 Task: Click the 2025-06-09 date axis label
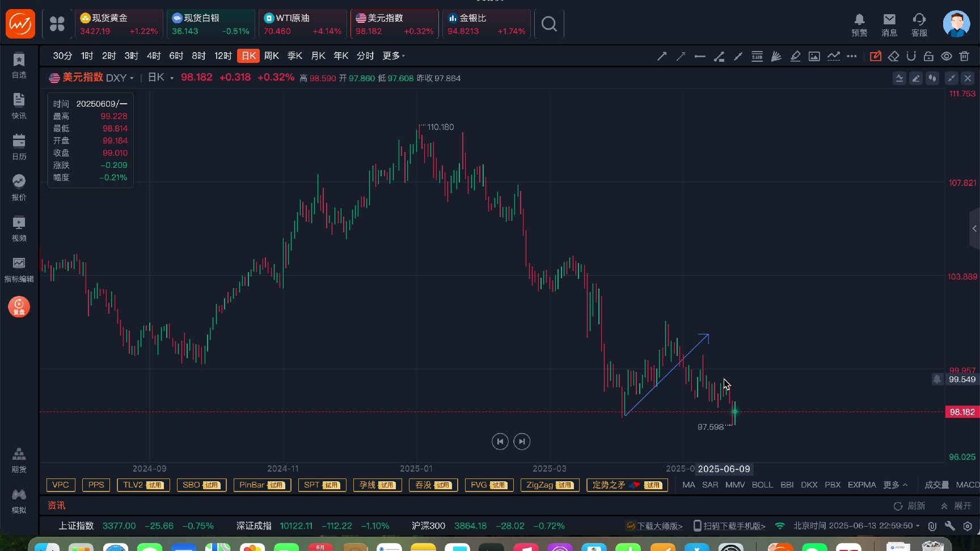point(724,469)
